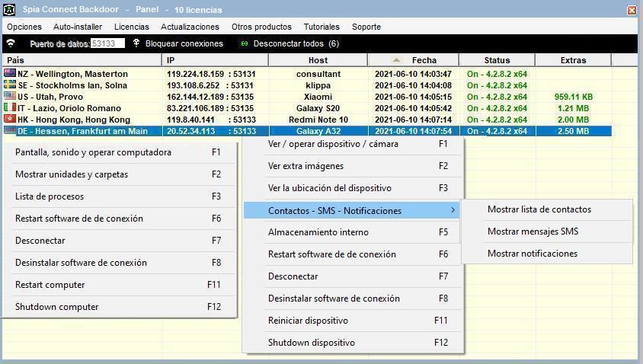Viewport: 643px width, 364px height.
Task: Click IP cell 119.224.18.159 : 53131
Action: tap(211, 74)
